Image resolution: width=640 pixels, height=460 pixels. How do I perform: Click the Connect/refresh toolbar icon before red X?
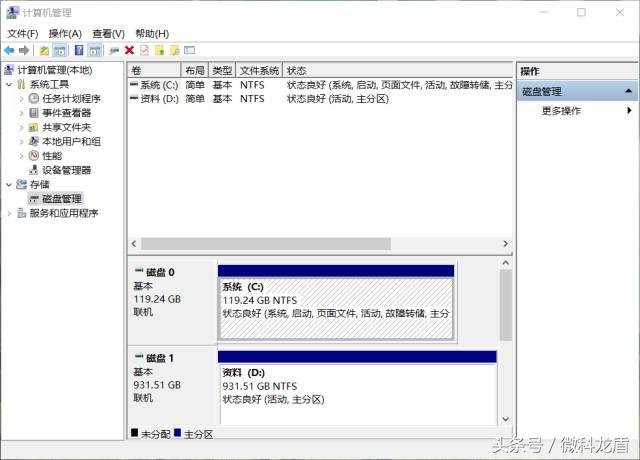[x=114, y=51]
